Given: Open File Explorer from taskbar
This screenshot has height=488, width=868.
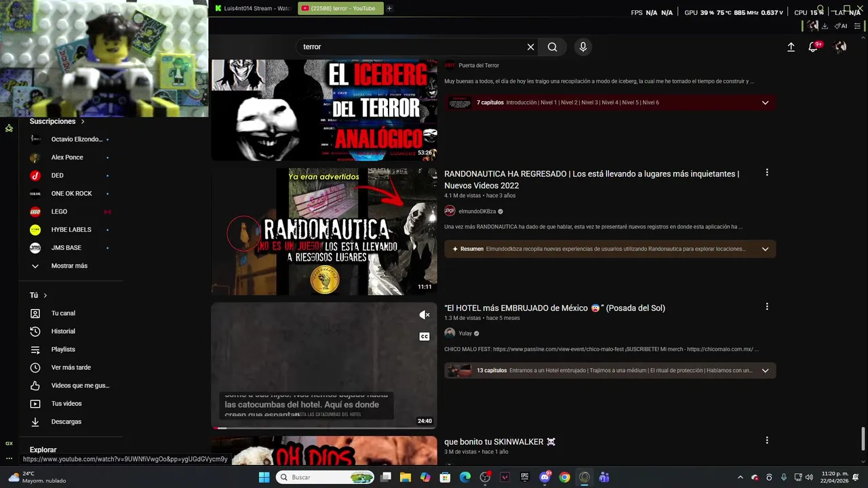Looking at the screenshot, I should click(406, 477).
